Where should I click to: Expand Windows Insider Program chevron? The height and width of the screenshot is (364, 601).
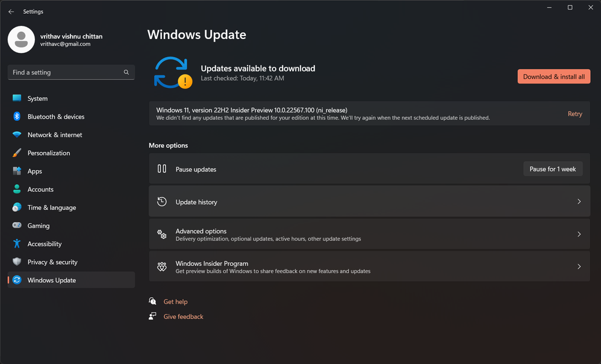579,267
